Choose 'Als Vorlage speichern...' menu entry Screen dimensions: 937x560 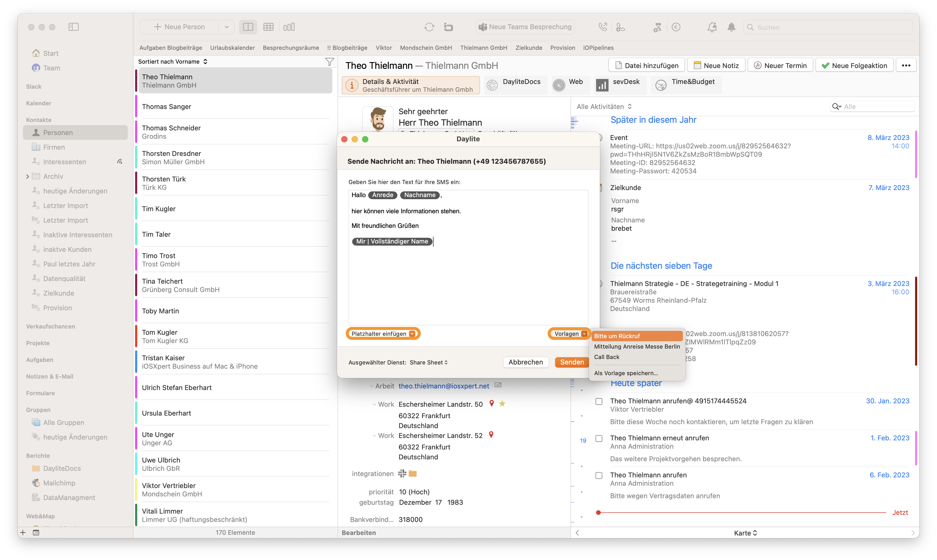click(x=636, y=373)
